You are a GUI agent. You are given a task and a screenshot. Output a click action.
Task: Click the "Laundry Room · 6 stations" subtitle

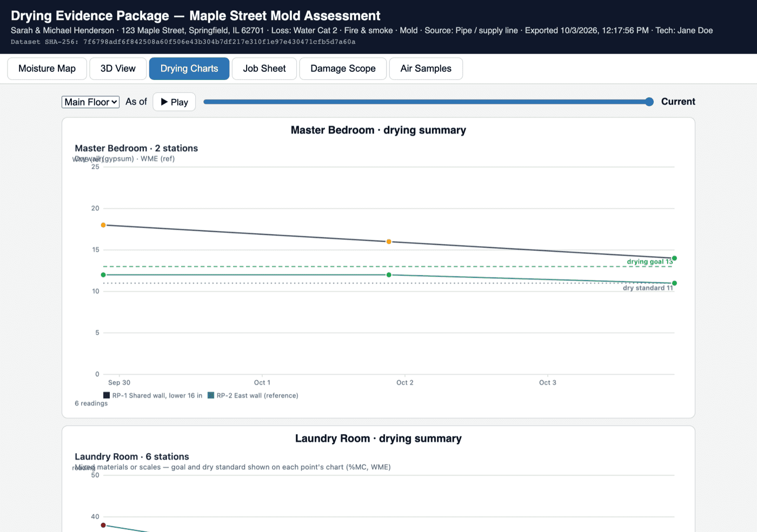132,456
